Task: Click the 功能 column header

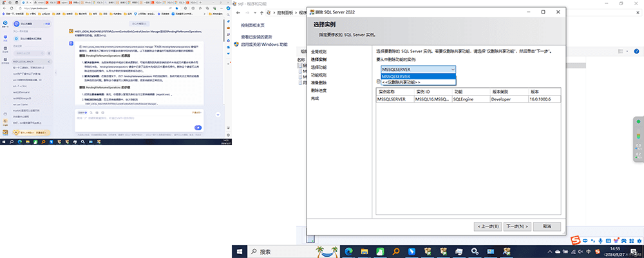Action: click(x=471, y=92)
